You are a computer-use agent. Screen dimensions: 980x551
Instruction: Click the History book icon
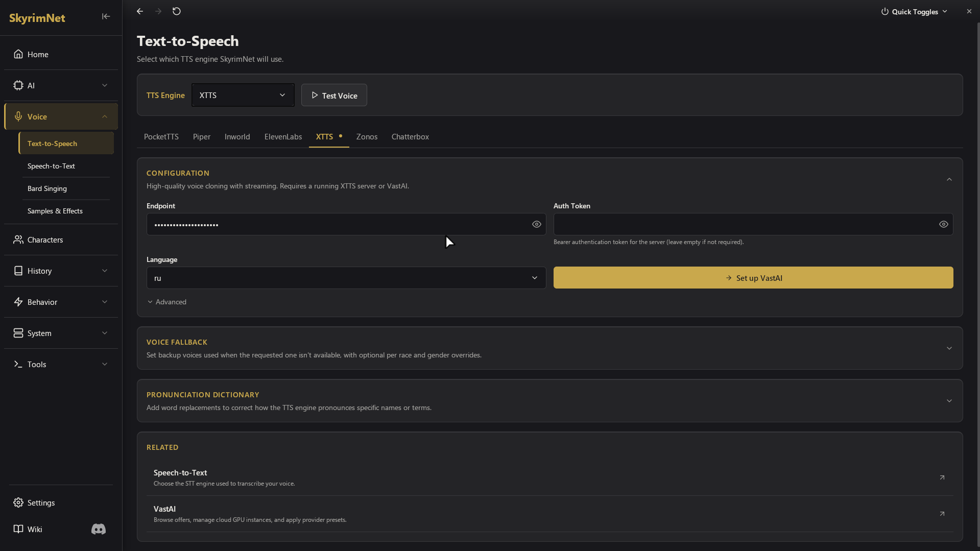(18, 271)
